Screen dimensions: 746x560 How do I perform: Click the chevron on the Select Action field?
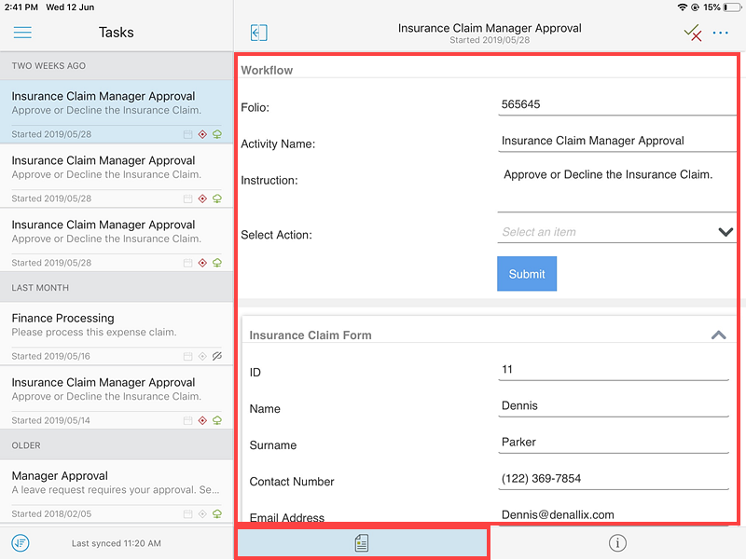point(725,231)
